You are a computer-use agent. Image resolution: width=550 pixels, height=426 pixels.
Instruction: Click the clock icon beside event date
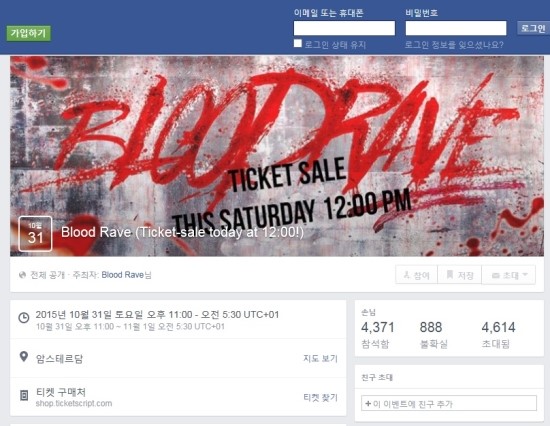(24, 318)
